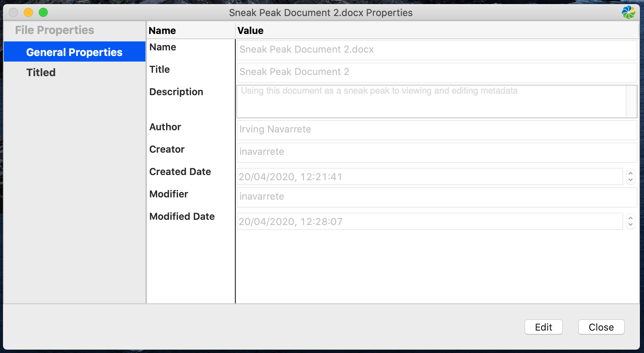Open the Titled properties section

tap(41, 72)
